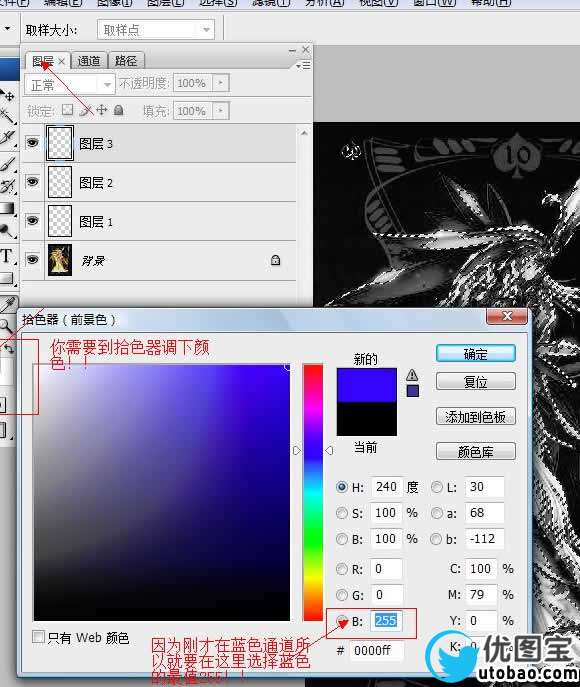Open the layers panel options menu icon
The height and width of the screenshot is (687, 580).
click(303, 65)
